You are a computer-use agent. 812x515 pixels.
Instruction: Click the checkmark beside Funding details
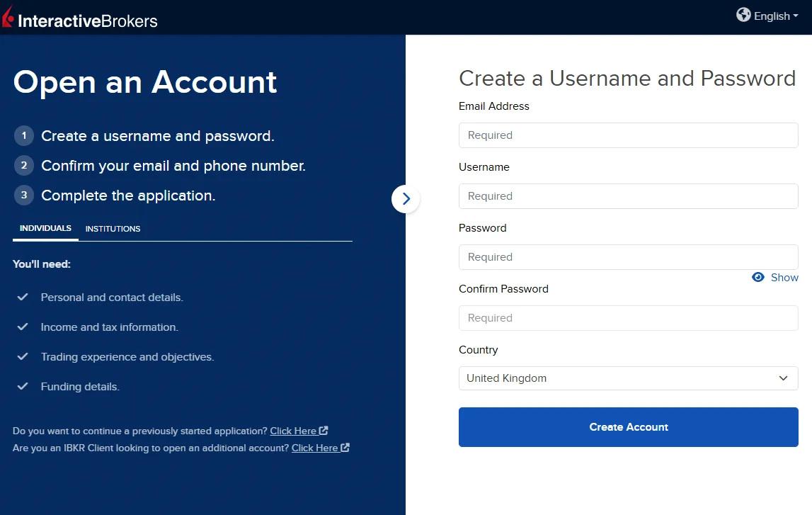point(21,385)
